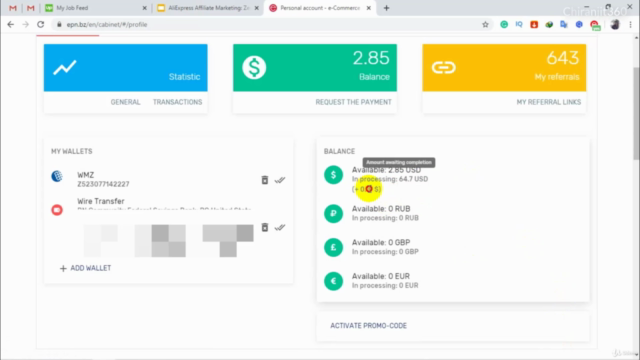
Task: Mark Wire Transfer wallet with double-check
Action: pos(280,227)
